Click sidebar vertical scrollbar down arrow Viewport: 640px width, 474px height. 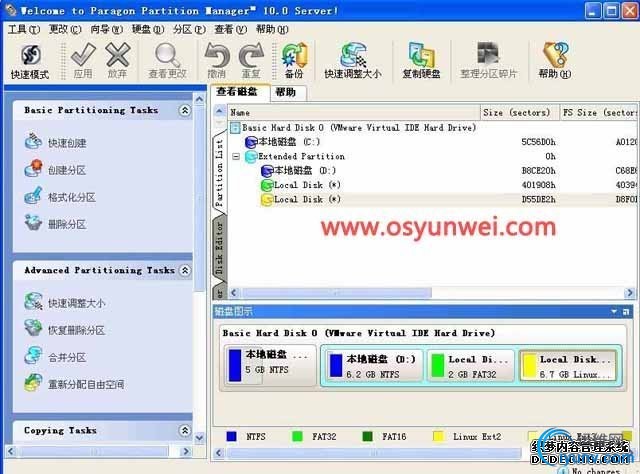[199, 438]
